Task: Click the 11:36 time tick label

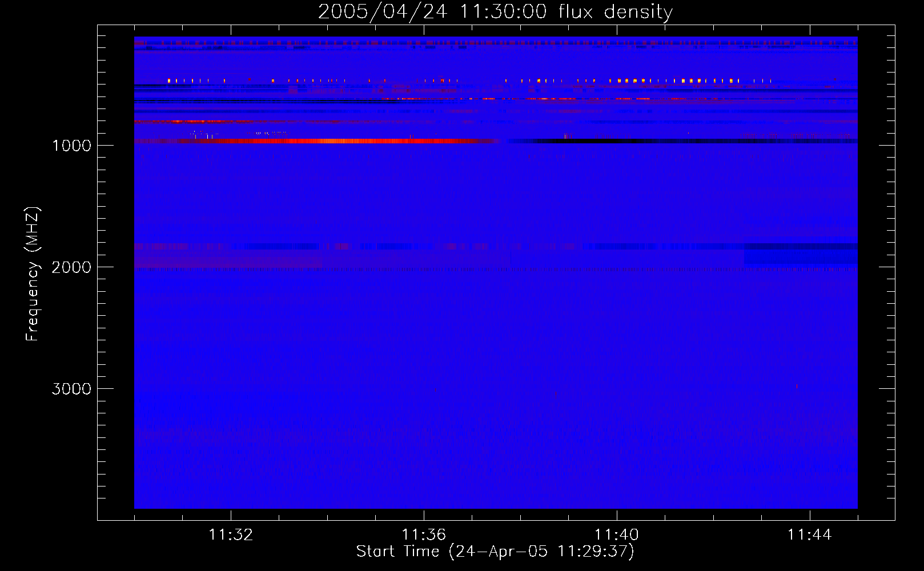Action: [424, 535]
